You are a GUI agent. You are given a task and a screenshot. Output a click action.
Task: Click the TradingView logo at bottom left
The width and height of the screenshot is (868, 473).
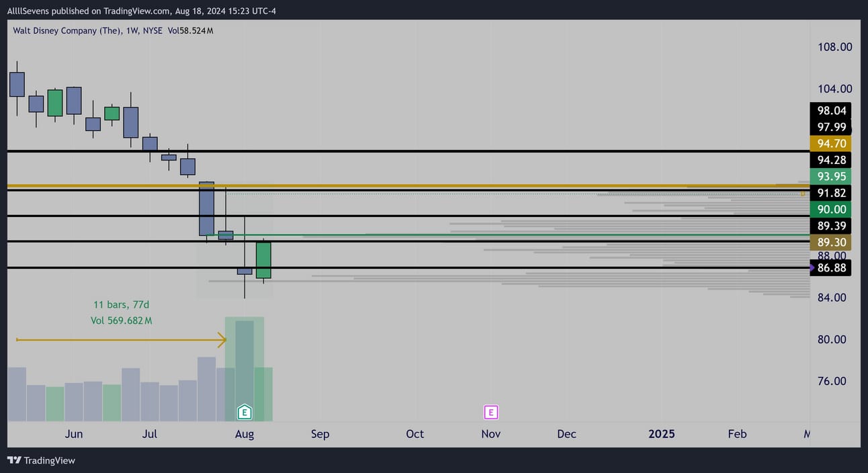[x=42, y=460]
